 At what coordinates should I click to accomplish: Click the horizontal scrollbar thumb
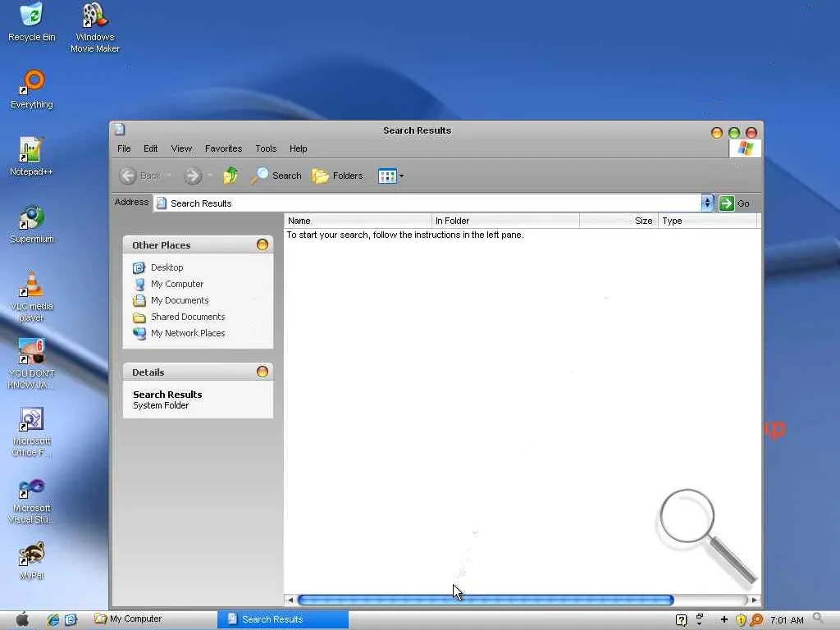(x=486, y=600)
